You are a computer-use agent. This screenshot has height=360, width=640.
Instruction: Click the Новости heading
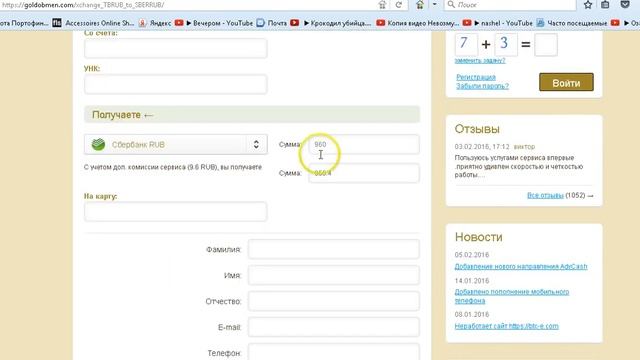pyautogui.click(x=479, y=237)
